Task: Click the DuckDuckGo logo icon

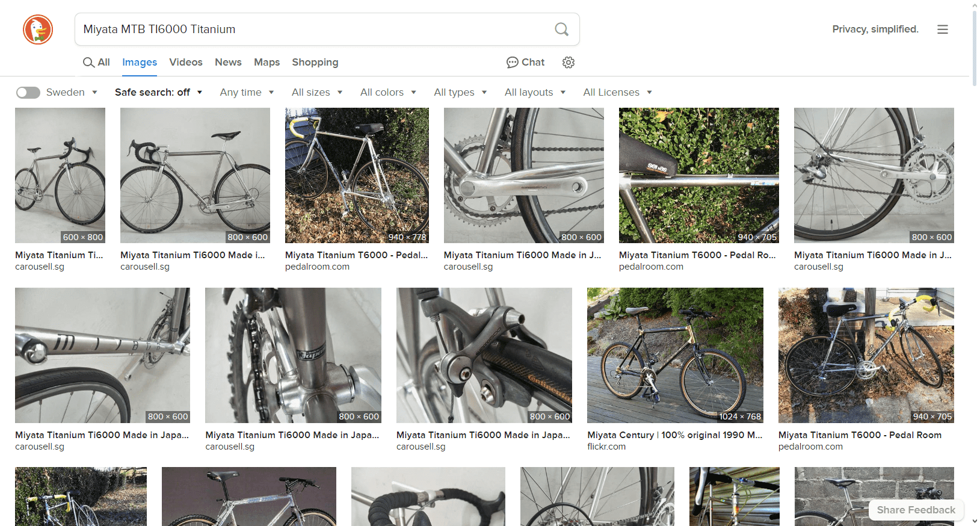Action: tap(38, 29)
